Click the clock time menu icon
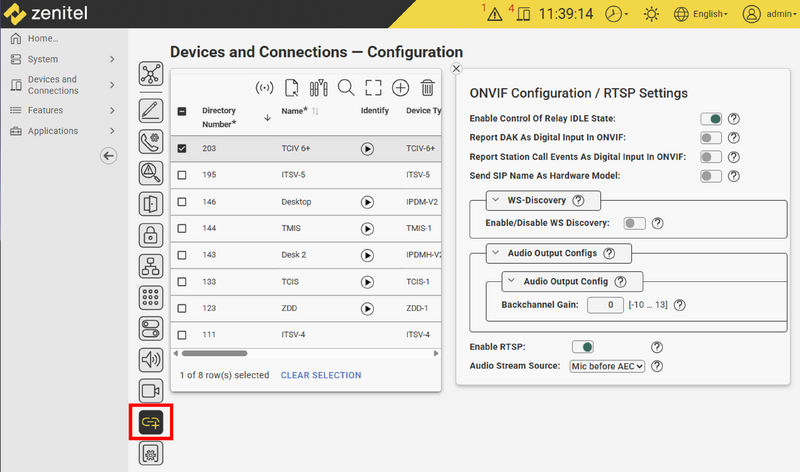Image resolution: width=800 pixels, height=472 pixels. [x=616, y=14]
